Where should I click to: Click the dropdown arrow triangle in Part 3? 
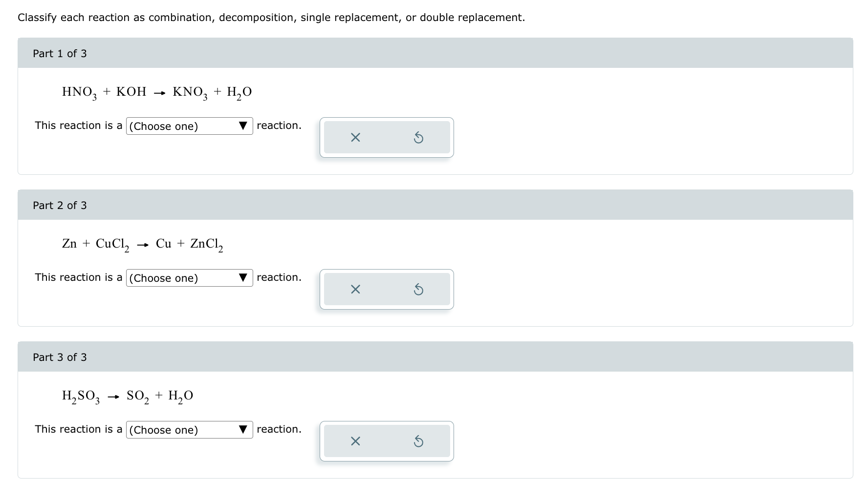(243, 429)
